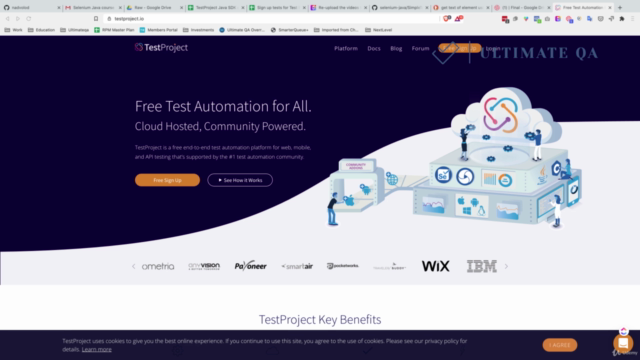The width and height of the screenshot is (640, 360).
Task: Open the Ultimate QA Overr... bookmark
Action: [x=242, y=30]
